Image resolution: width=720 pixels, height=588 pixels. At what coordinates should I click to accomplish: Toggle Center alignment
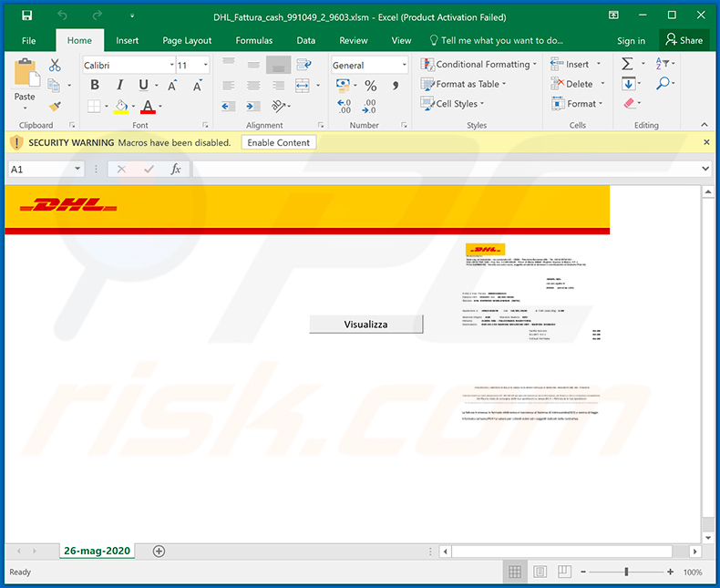pyautogui.click(x=253, y=86)
